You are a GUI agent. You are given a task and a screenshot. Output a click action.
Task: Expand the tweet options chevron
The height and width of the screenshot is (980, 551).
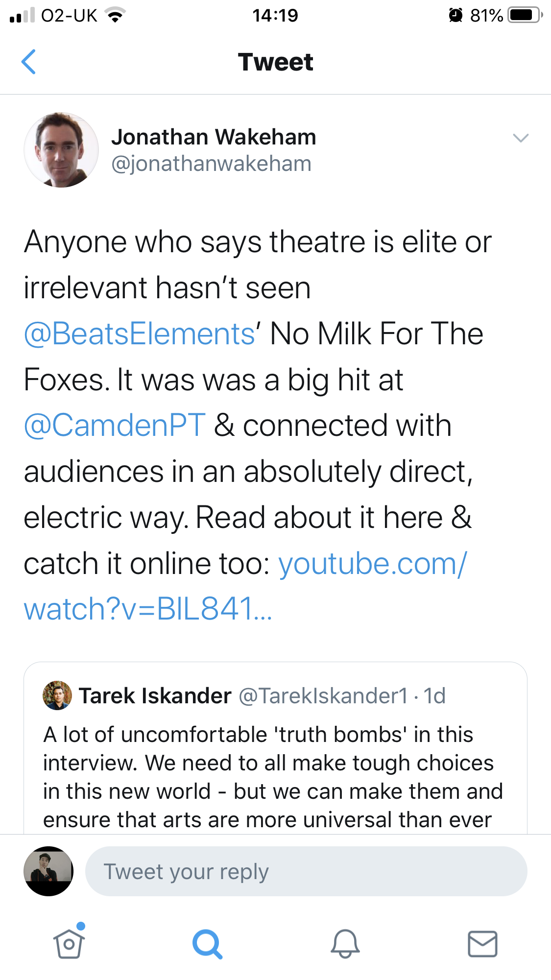point(520,138)
